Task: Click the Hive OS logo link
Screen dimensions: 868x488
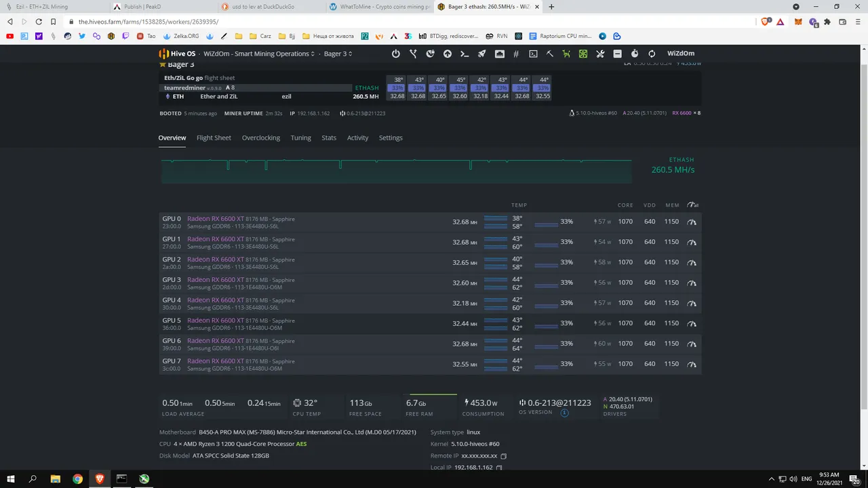Action: pos(178,54)
